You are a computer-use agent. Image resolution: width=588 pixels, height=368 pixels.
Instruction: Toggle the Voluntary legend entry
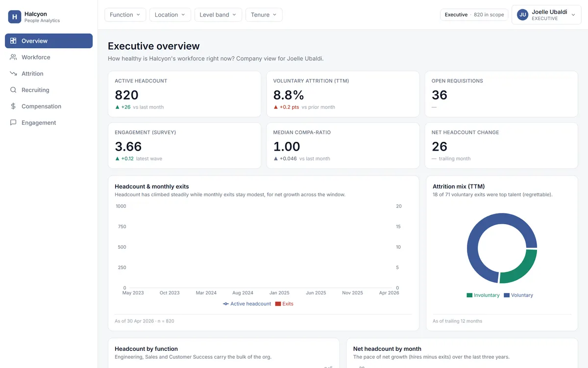pos(518,295)
